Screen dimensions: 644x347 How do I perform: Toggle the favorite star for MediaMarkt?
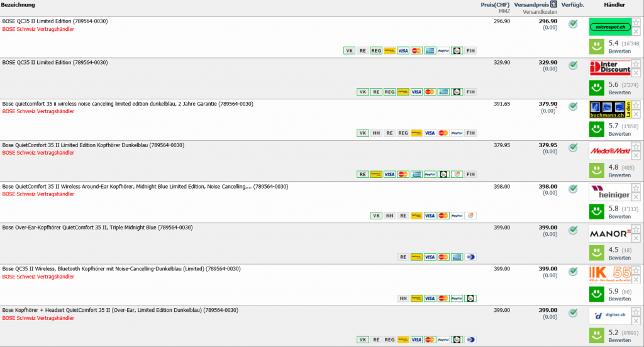click(636, 146)
